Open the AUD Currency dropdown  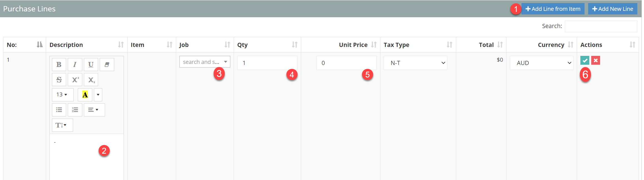point(541,63)
